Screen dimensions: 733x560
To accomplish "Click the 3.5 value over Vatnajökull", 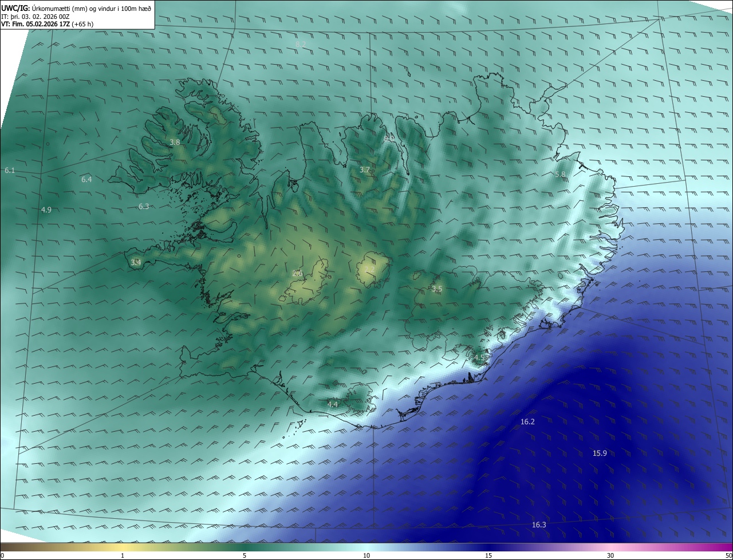I will 437,289.
